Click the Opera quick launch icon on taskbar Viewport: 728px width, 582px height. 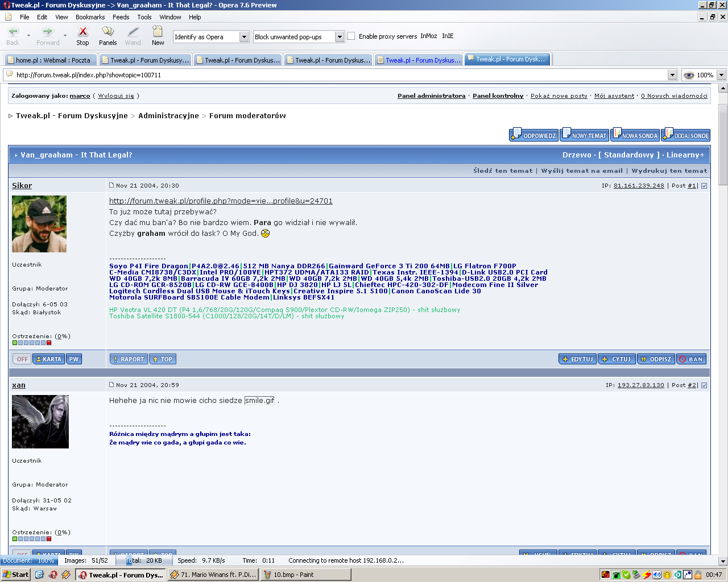[53, 575]
